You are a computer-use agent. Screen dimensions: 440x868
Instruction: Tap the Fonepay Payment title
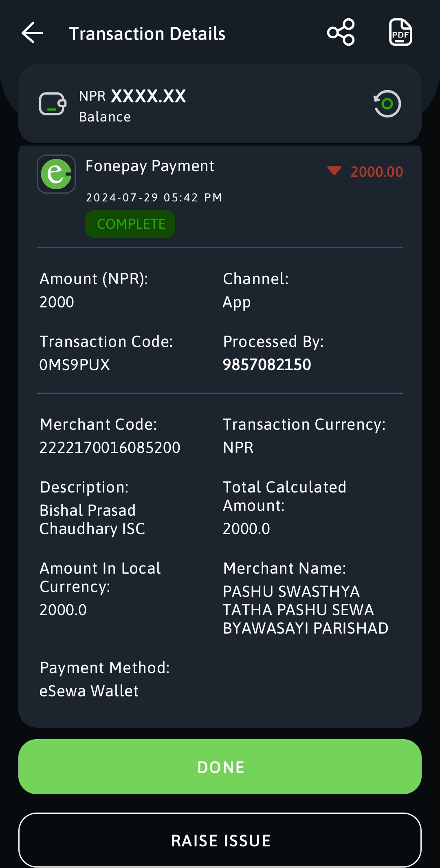click(150, 166)
